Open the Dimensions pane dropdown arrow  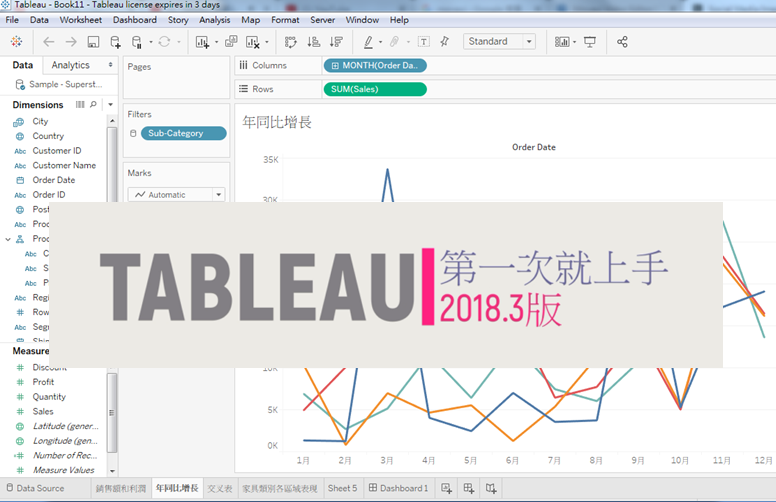pyautogui.click(x=111, y=104)
